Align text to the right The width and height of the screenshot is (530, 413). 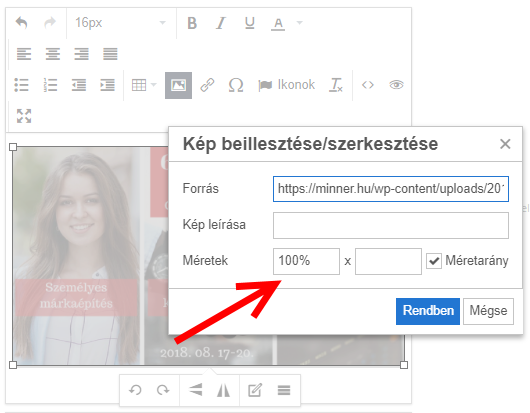tap(81, 54)
